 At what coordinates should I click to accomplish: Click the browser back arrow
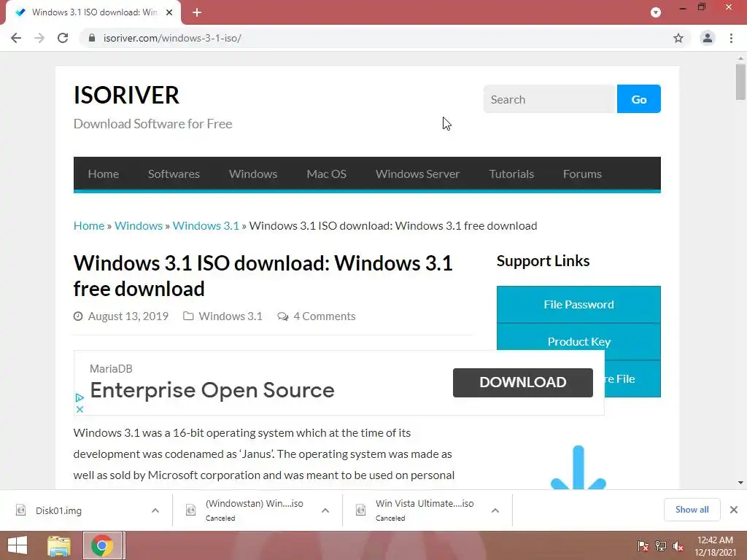[x=16, y=38]
